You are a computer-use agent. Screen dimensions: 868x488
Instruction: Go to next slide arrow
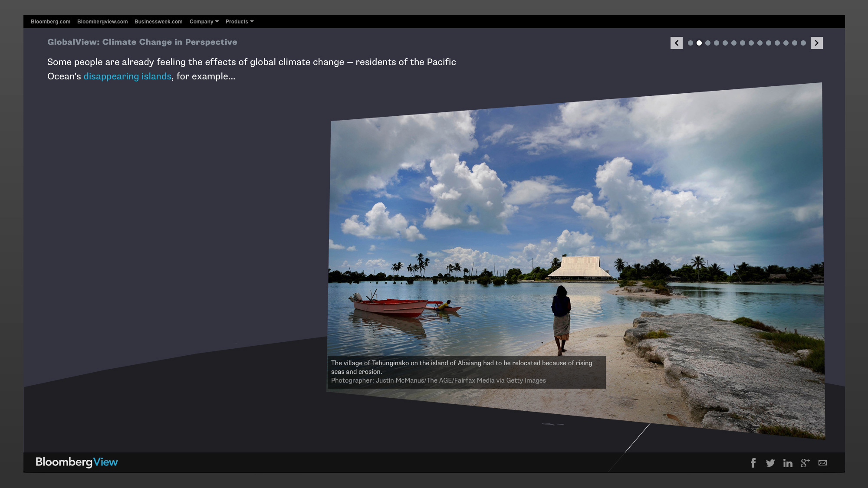(816, 43)
